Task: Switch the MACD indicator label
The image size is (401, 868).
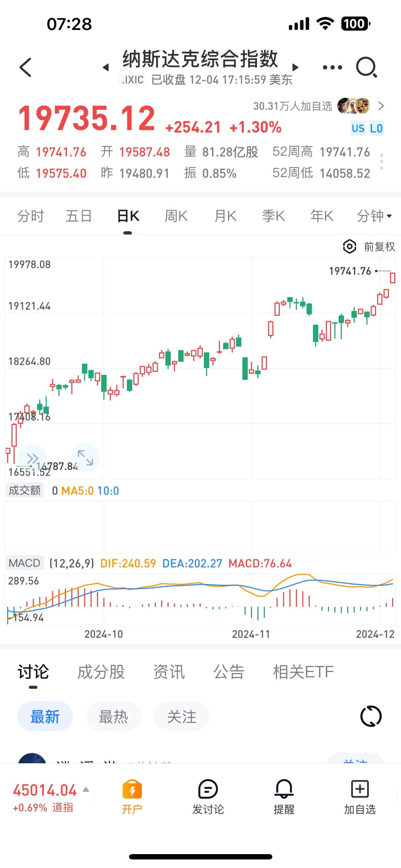Action: pos(25,563)
